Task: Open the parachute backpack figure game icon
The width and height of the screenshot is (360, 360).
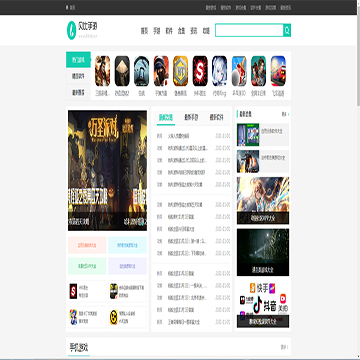Action: point(141,71)
